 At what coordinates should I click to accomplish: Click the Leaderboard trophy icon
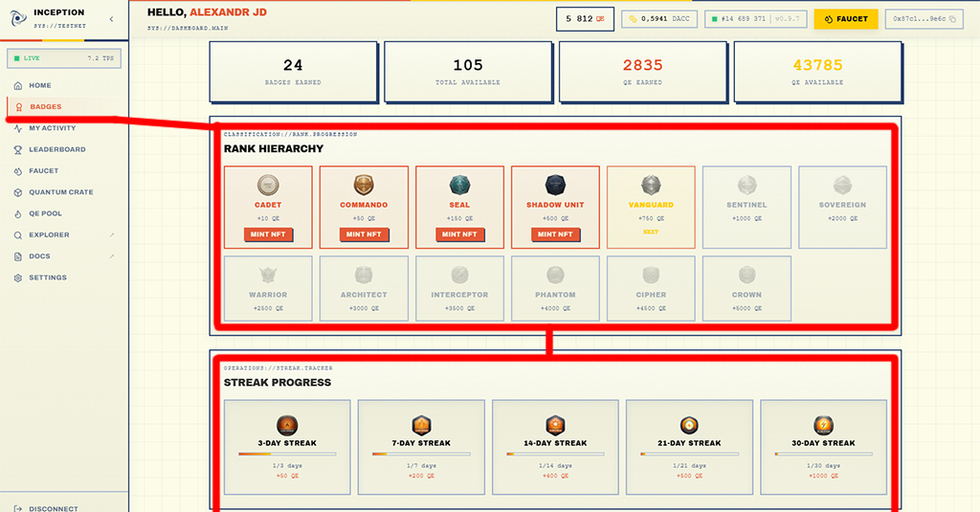[x=18, y=150]
